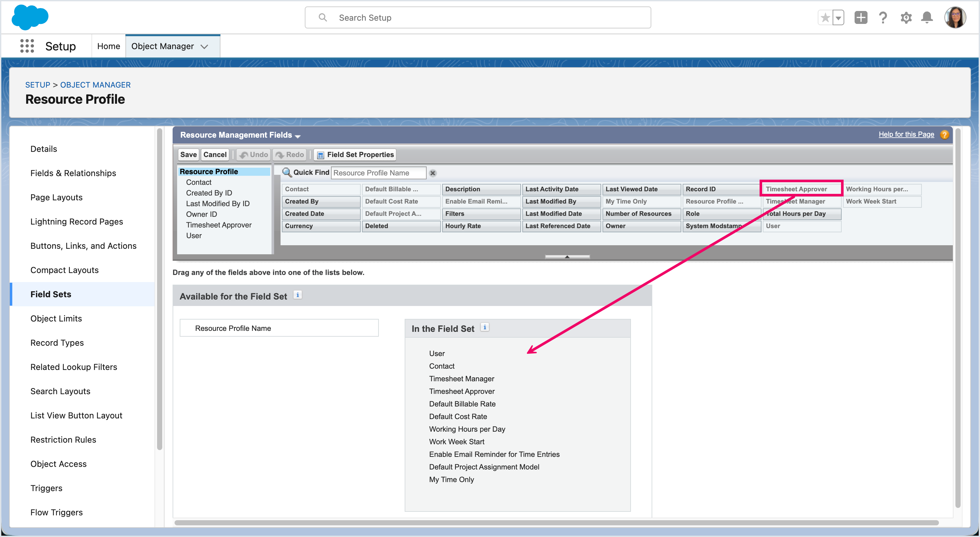This screenshot has width=980, height=537.
Task: Collapse the field palette using bottom arrow handle
Action: 567,257
